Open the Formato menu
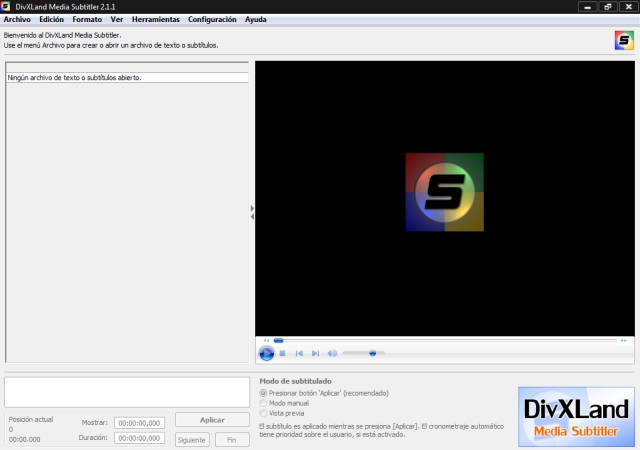Screen dimensions: 640x450 click(87, 20)
